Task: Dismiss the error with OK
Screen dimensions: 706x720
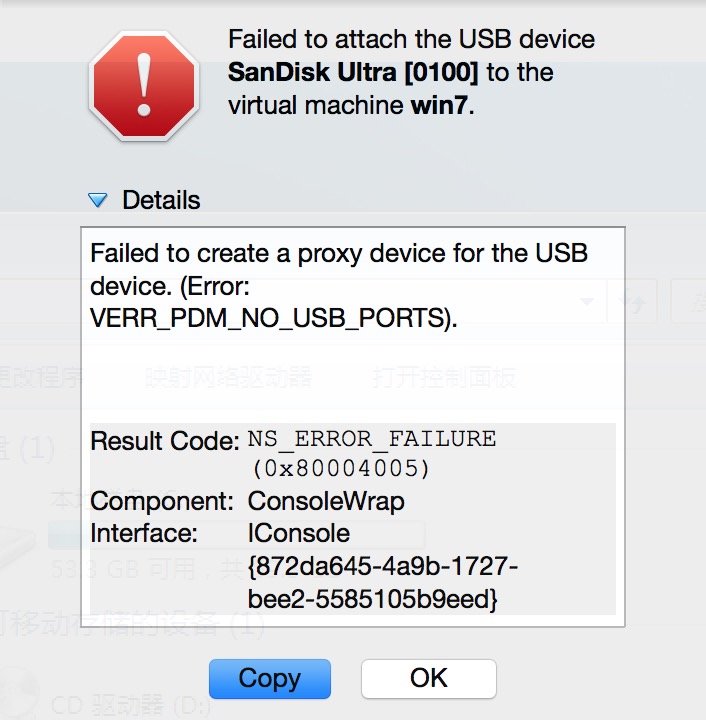Action: [428, 678]
